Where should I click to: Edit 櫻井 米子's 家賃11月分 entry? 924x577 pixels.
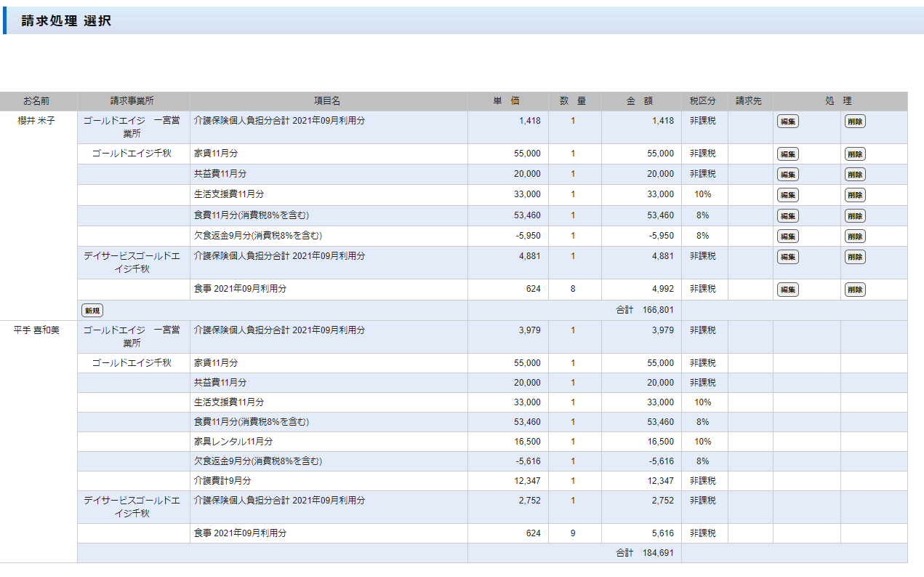point(787,154)
